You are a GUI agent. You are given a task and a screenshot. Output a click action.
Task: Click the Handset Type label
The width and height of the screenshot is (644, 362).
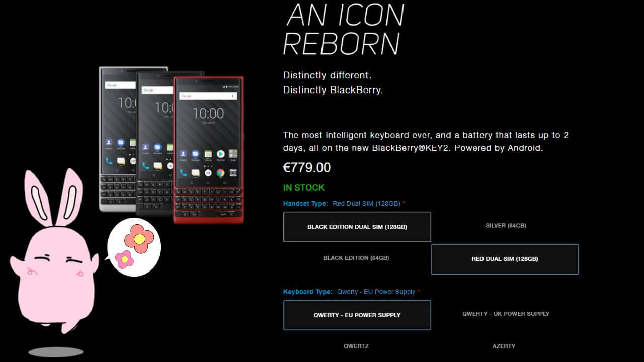point(305,204)
